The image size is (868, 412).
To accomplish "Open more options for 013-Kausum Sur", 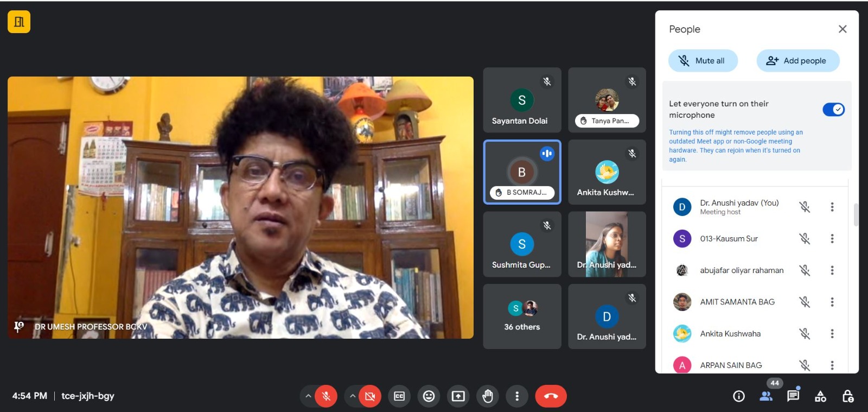I will point(832,239).
